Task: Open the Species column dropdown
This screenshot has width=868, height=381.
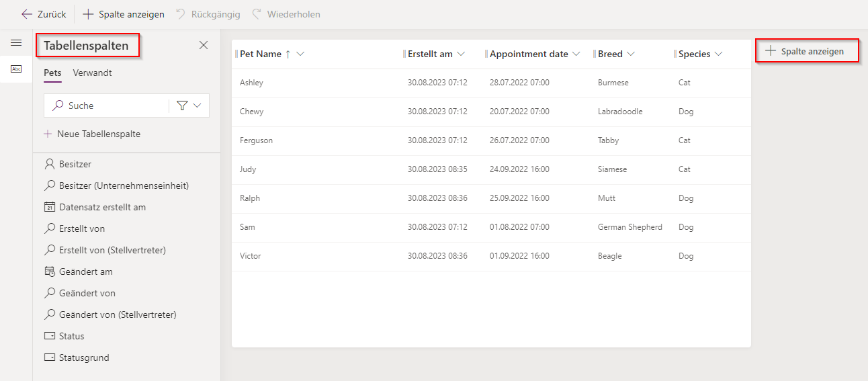Action: [718, 54]
